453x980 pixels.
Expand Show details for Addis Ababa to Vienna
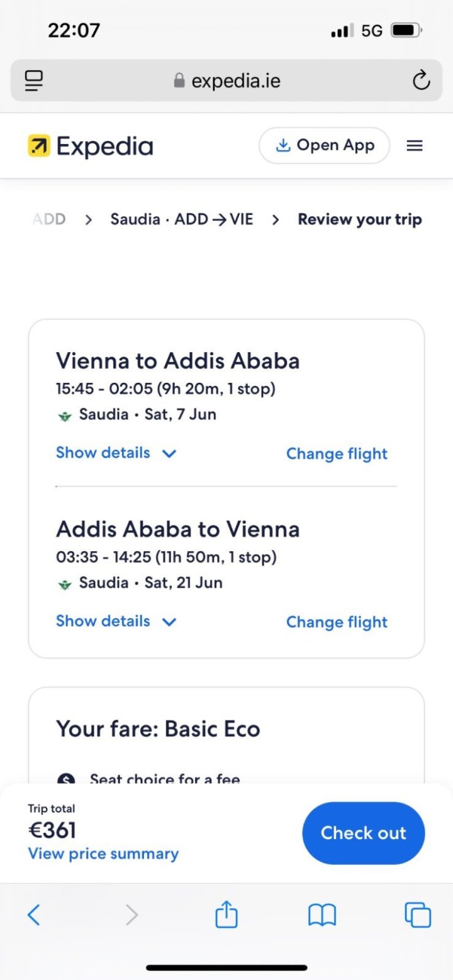[116, 622]
